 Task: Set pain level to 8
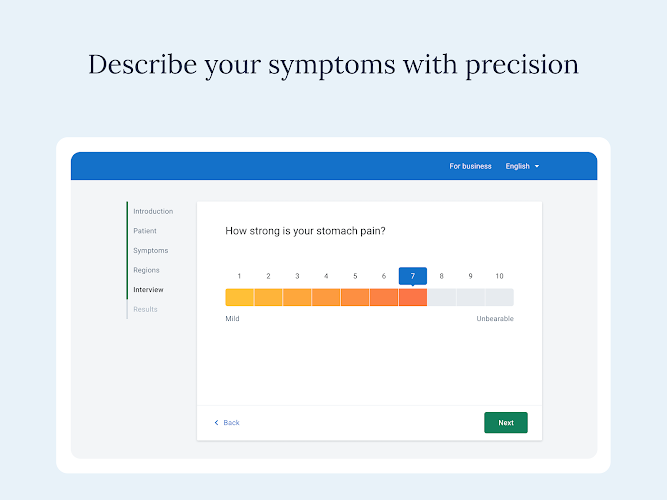pos(442,297)
